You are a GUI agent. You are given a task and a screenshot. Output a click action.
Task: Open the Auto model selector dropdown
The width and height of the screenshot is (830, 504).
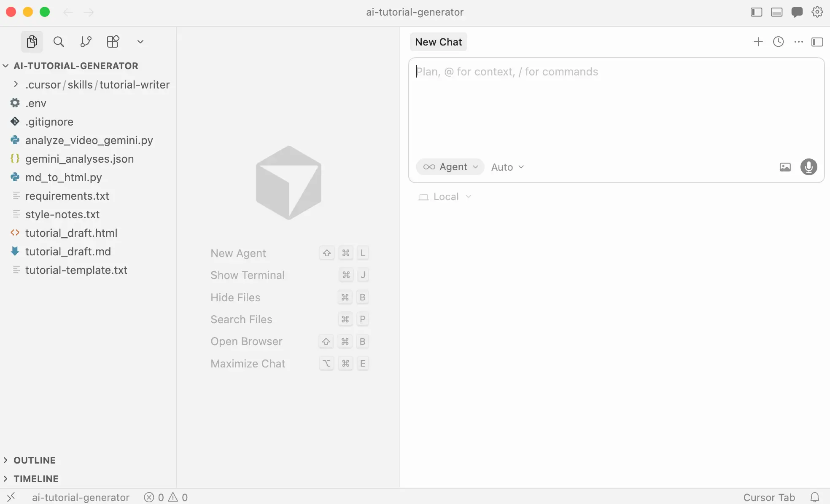pos(507,167)
